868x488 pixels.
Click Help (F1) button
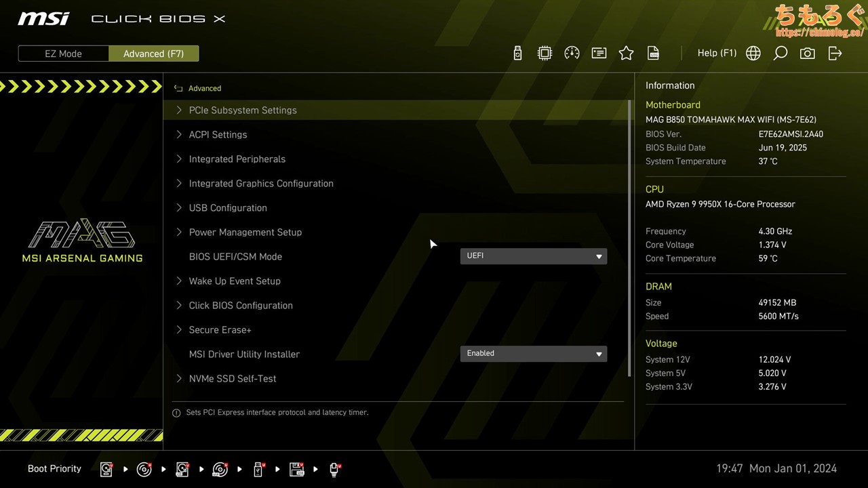(x=717, y=53)
